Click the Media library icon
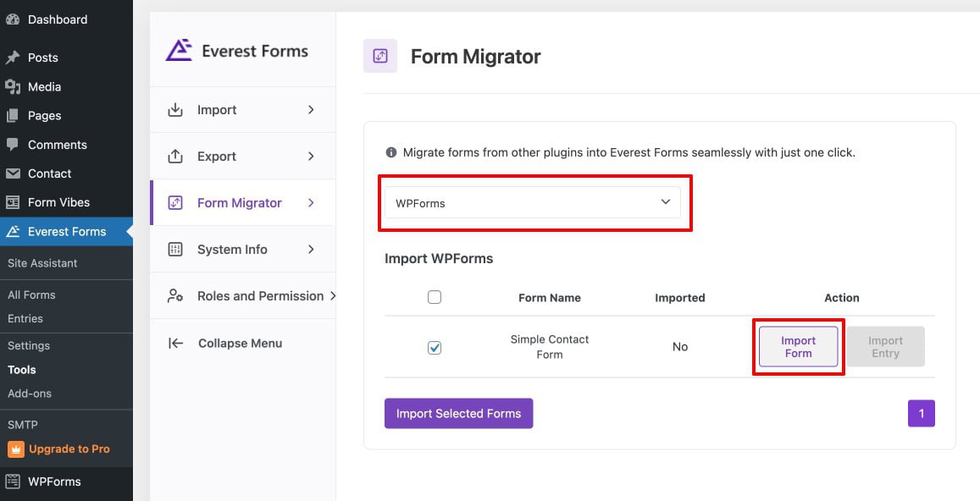 click(x=13, y=87)
